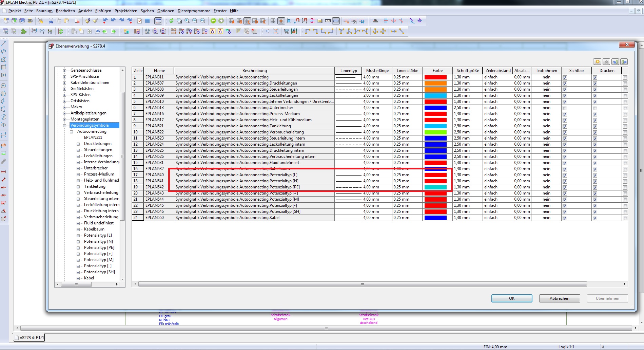Image resolution: width=644 pixels, height=350 pixels.
Task: Select the Leckölleitungen tree item
Action: pyautogui.click(x=98, y=156)
